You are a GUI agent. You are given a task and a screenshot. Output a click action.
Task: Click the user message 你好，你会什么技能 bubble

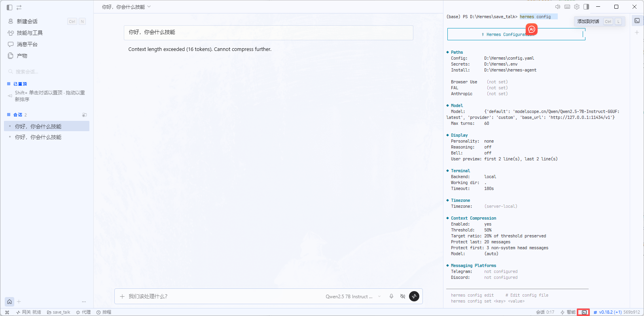point(269,32)
